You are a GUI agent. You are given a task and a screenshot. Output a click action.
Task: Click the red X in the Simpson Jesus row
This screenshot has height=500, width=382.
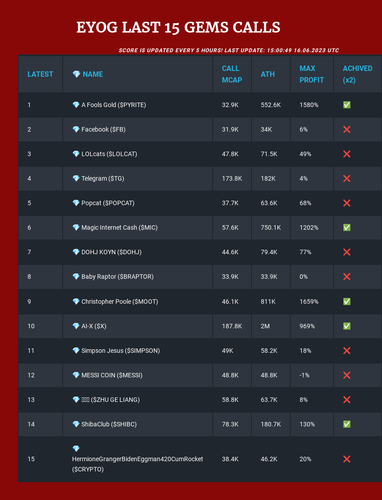coord(347,351)
